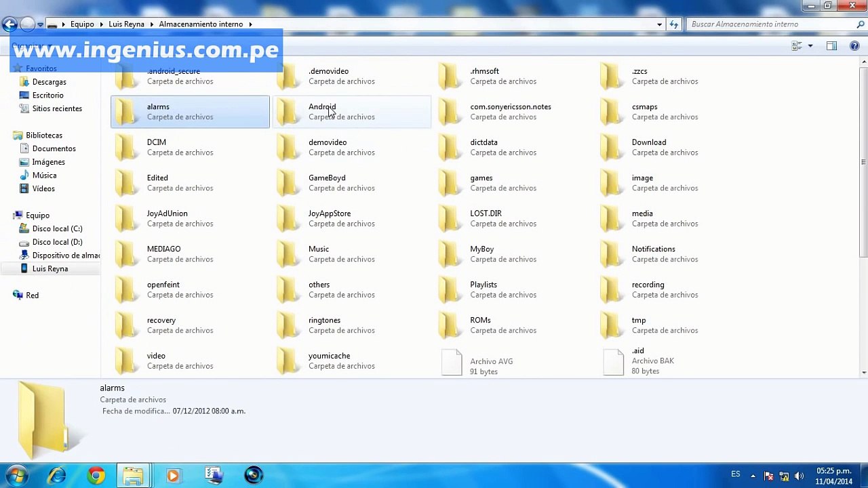This screenshot has width=868, height=488.
Task: Click the scroll down arrow of file list
Action: click(863, 372)
